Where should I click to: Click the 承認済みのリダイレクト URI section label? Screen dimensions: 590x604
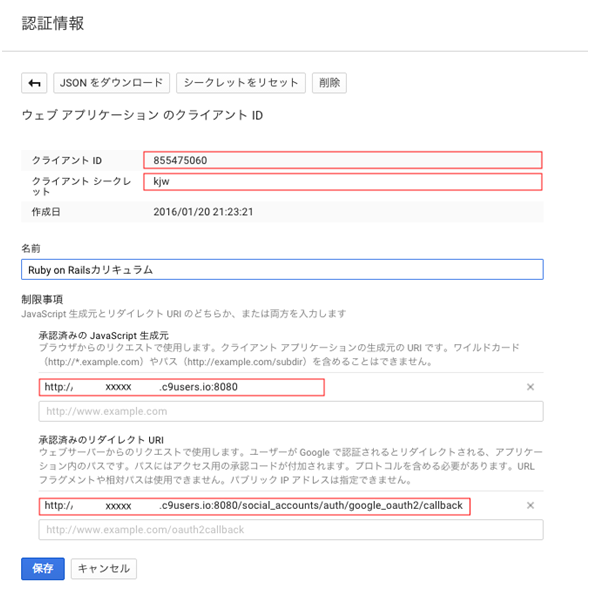pyautogui.click(x=101, y=440)
